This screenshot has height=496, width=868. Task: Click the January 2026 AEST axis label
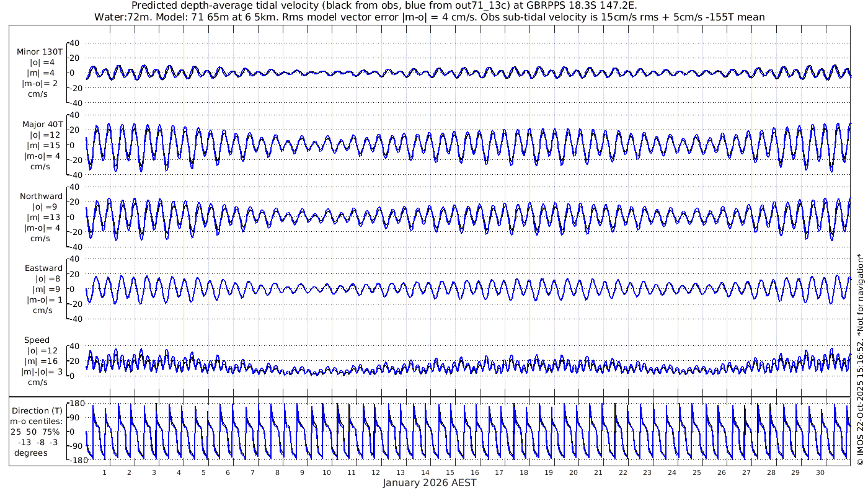click(x=429, y=482)
